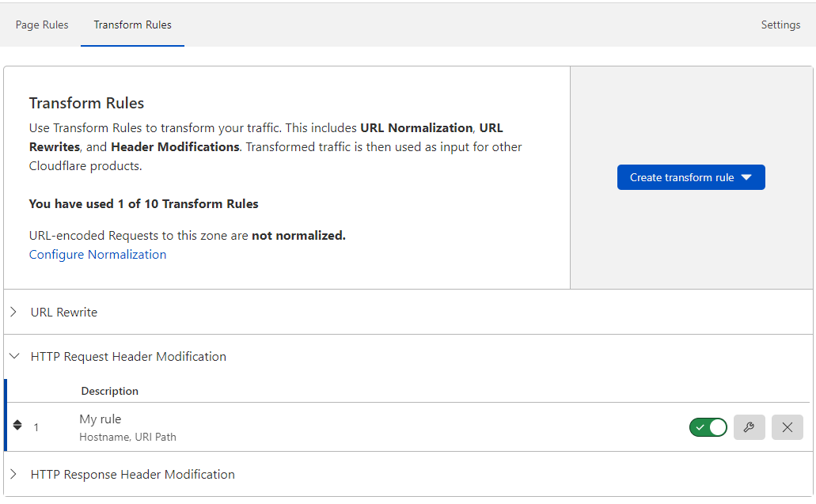Image resolution: width=816 pixels, height=504 pixels.
Task: Open My rule by clicking its name
Action: click(x=102, y=419)
